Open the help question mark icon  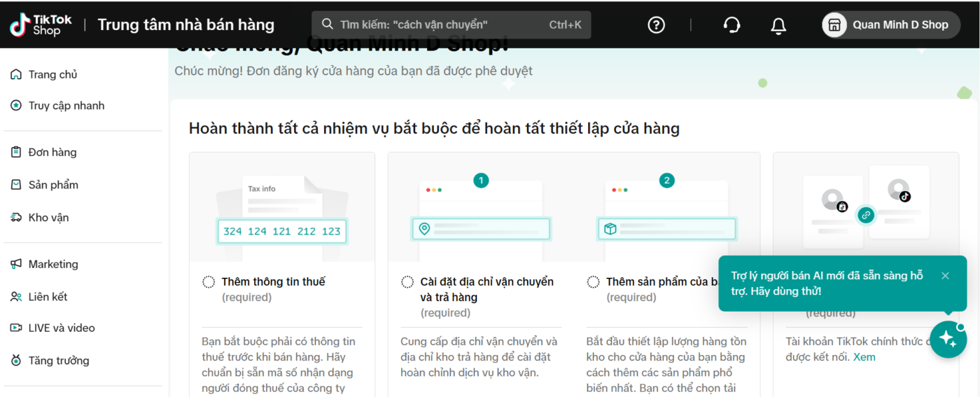[656, 25]
